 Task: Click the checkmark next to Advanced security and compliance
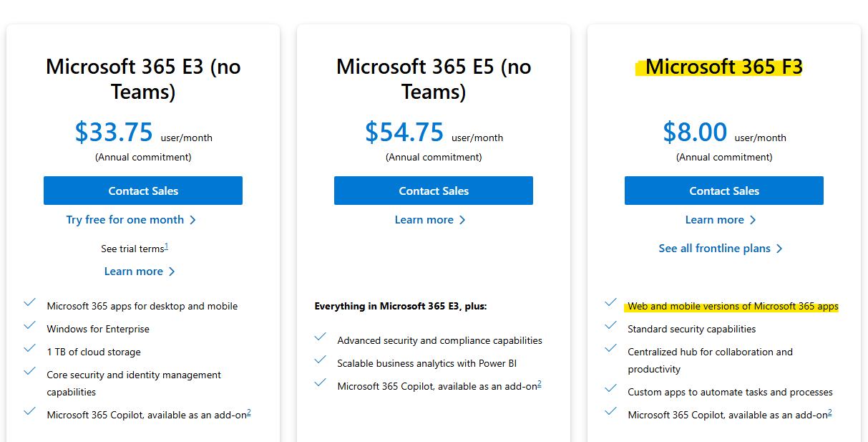pyautogui.click(x=320, y=337)
